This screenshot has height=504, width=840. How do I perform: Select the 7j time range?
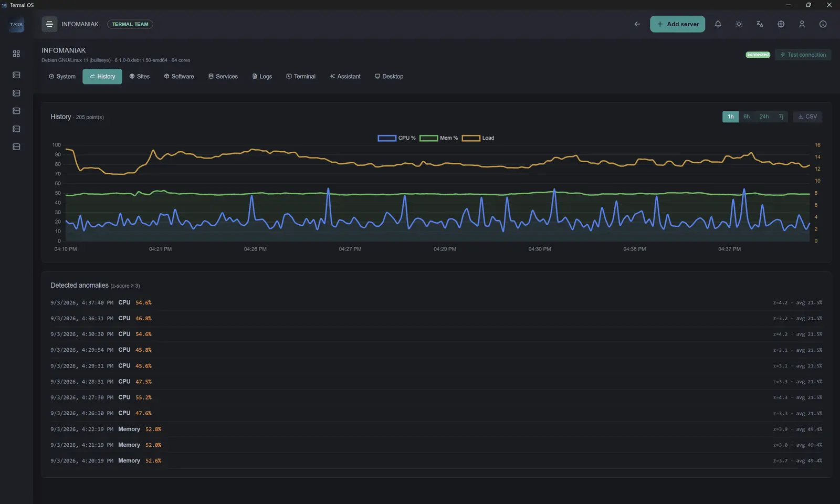(x=781, y=117)
